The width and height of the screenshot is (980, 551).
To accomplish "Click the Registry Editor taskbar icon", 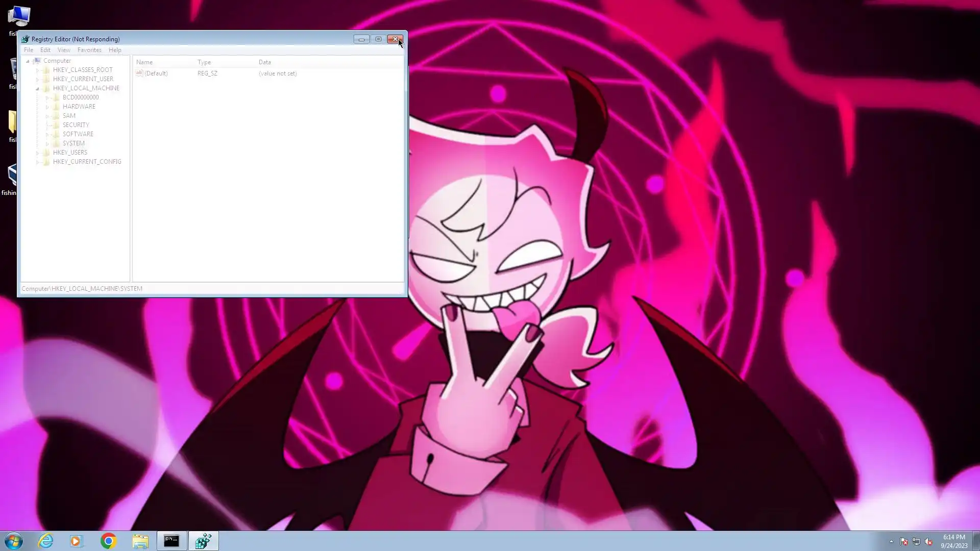I will tap(204, 541).
